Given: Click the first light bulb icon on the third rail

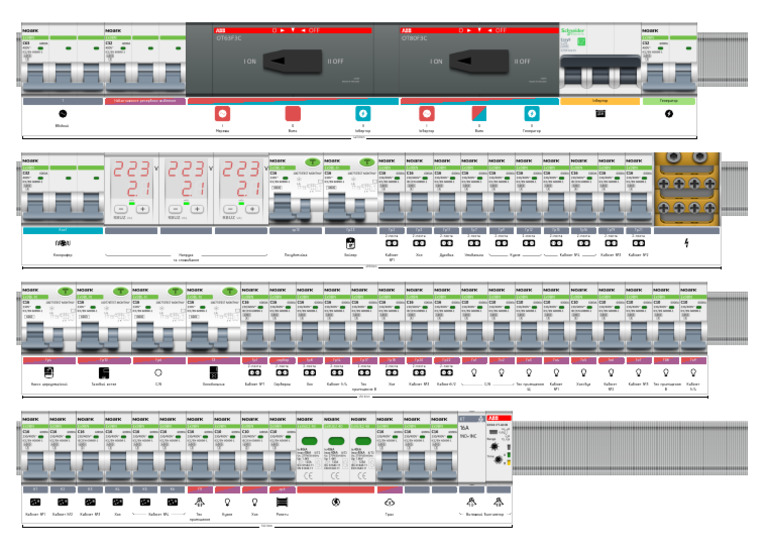Looking at the screenshot, I should (474, 373).
